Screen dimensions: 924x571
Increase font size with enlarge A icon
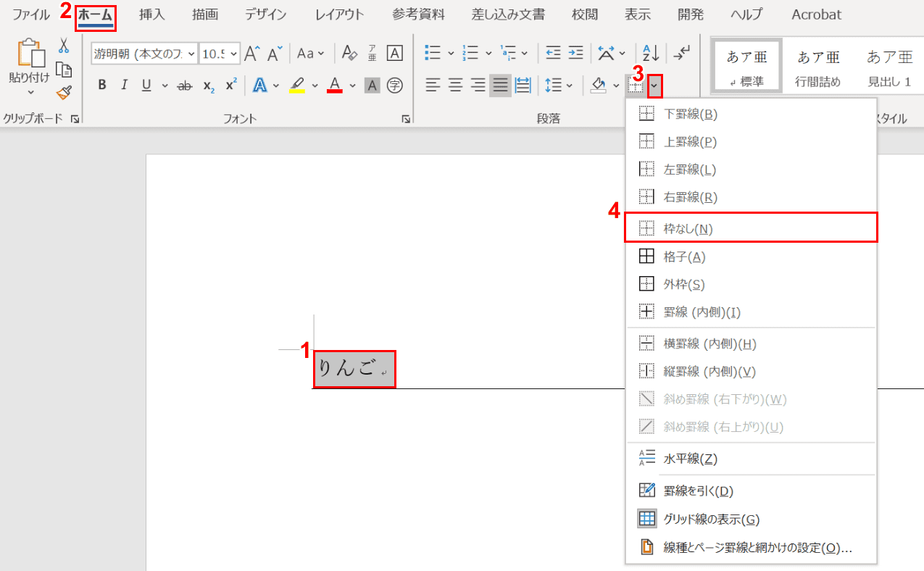251,53
